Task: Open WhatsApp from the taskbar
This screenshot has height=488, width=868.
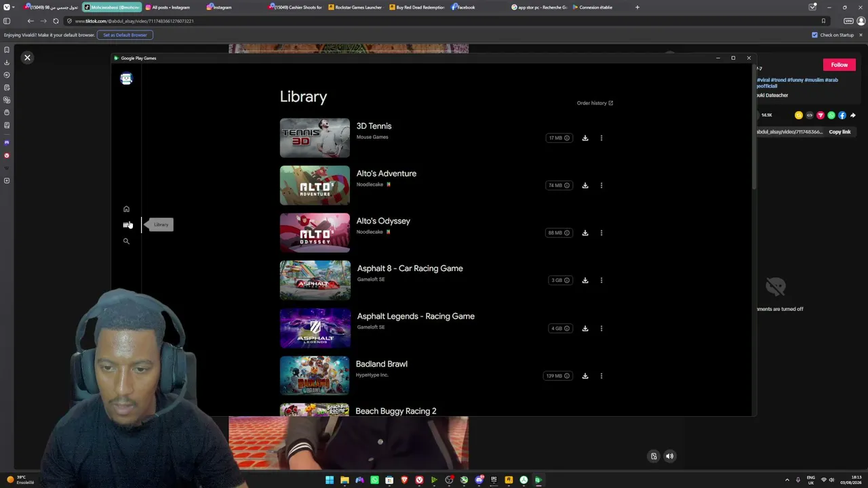Action: 374,481
